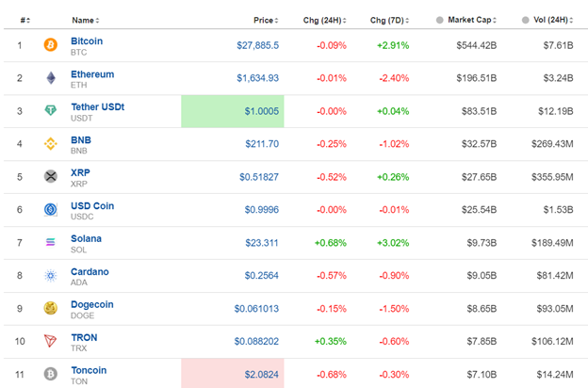Click XRP price $0.51827
588x388 pixels.
click(259, 176)
